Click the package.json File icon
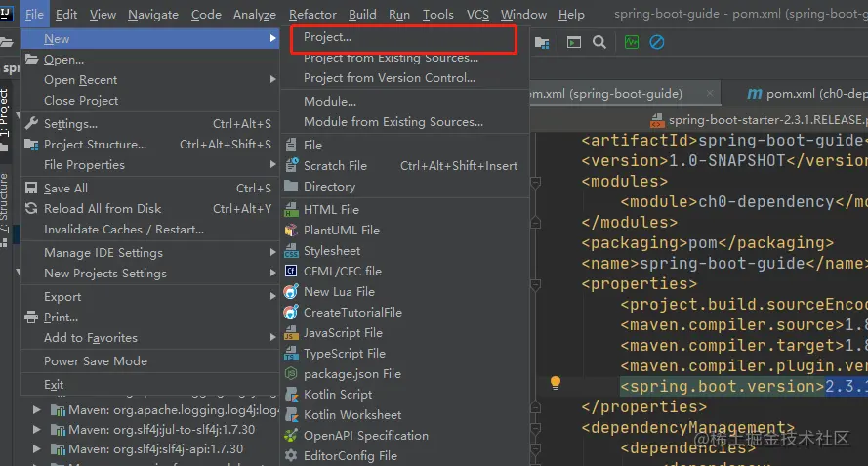 click(x=291, y=374)
